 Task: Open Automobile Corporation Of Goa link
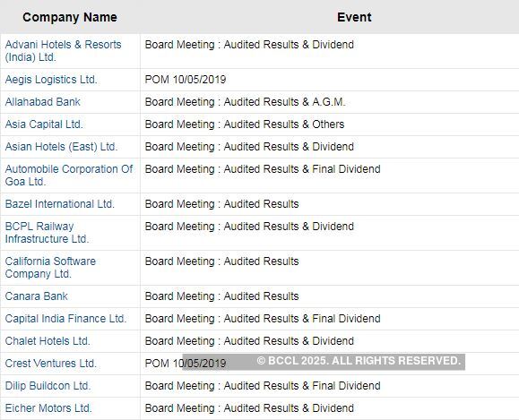coord(69,176)
